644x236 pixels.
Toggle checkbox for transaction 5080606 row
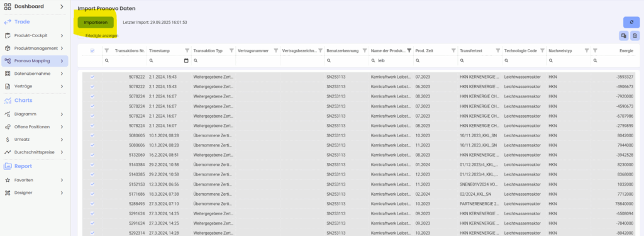pos(92,145)
